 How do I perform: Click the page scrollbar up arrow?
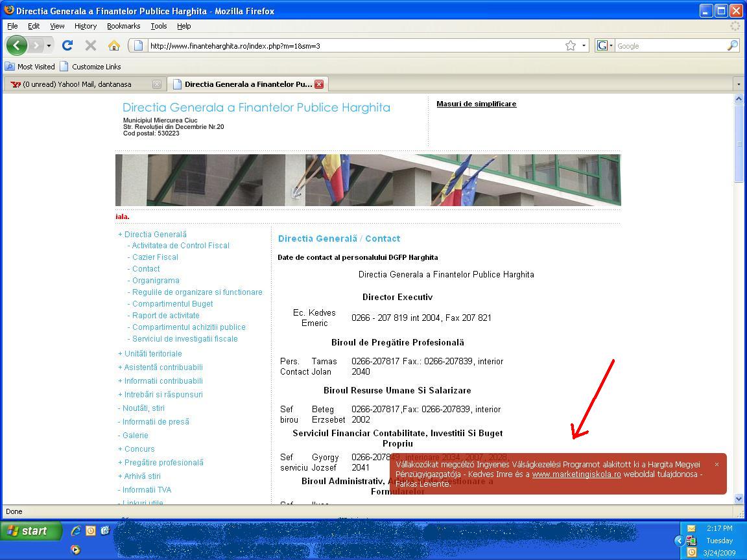coord(739,99)
